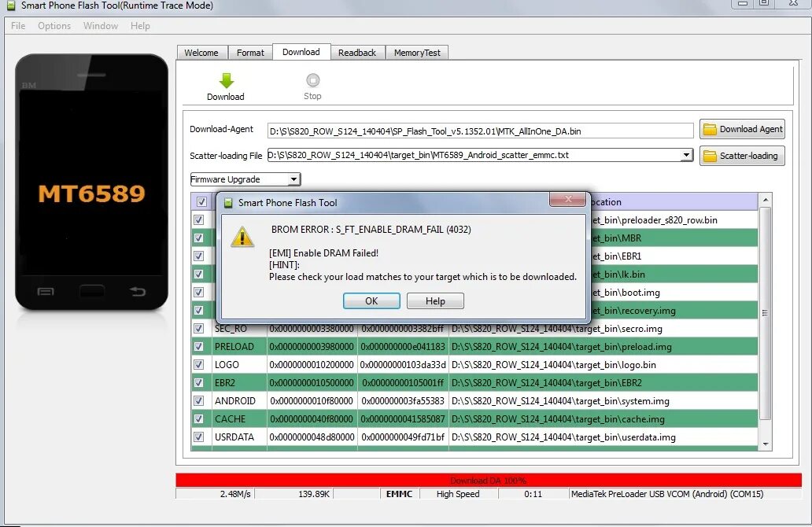Expand the Scatter-loading File dropdown arrow
812x527 pixels.
pyautogui.click(x=687, y=155)
